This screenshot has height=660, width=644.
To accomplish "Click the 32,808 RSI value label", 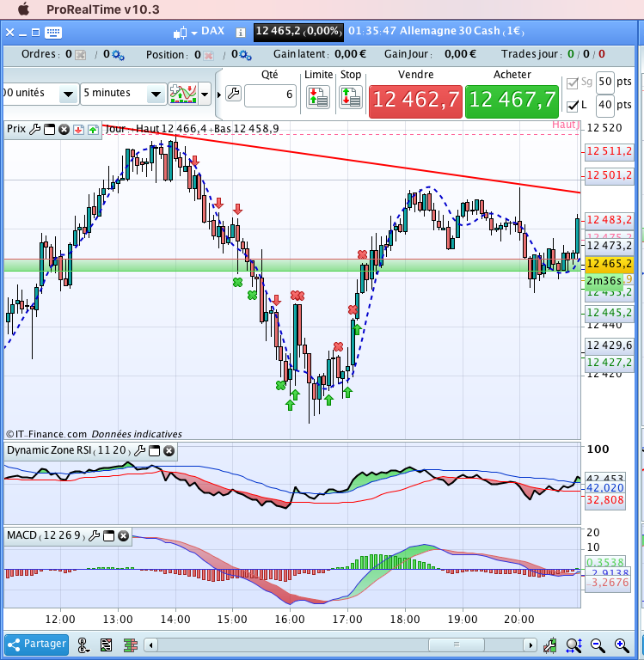I will pyautogui.click(x=604, y=500).
